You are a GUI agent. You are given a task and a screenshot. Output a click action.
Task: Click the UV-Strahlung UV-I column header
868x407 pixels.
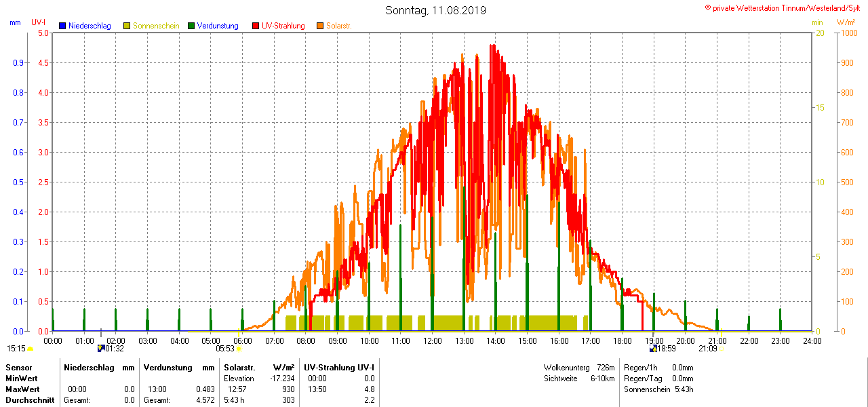coord(339,367)
